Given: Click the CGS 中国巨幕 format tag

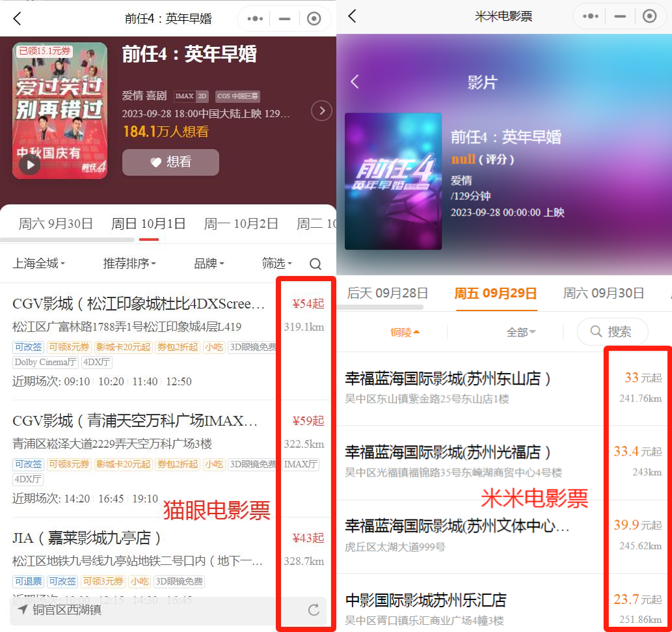Looking at the screenshot, I should [237, 96].
